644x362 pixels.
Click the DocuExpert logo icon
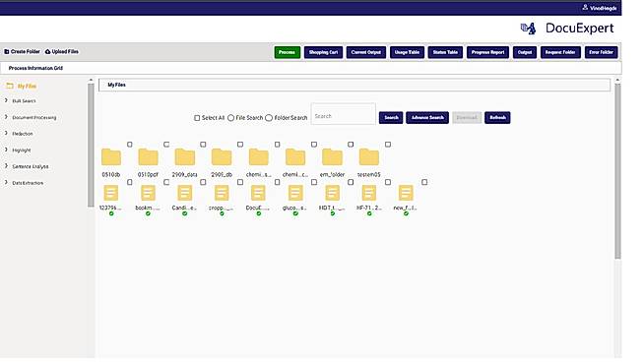tap(528, 29)
